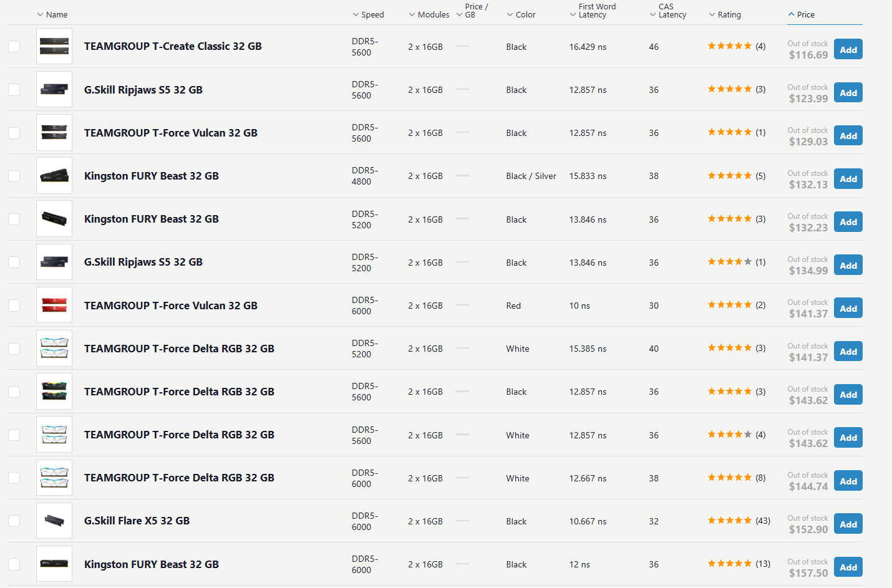Tick the G.Skill Flare X5 checkbox
The width and height of the screenshot is (892, 588).
pos(14,521)
